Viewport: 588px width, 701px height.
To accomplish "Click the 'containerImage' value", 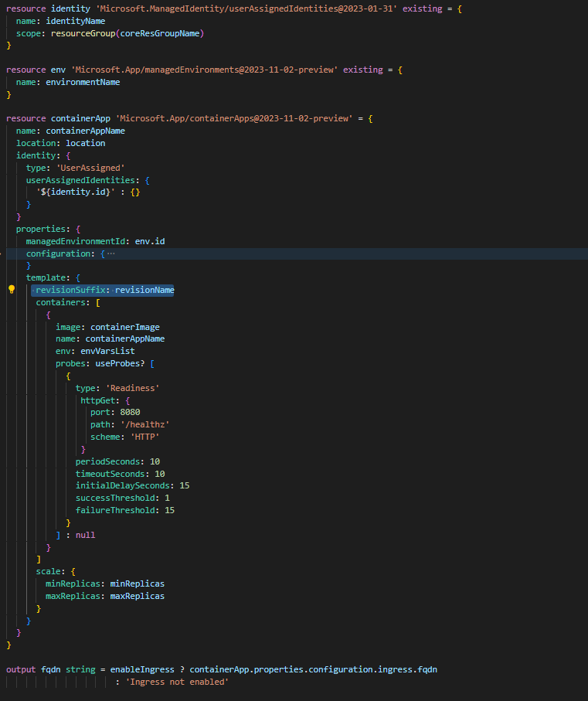I will click(125, 327).
